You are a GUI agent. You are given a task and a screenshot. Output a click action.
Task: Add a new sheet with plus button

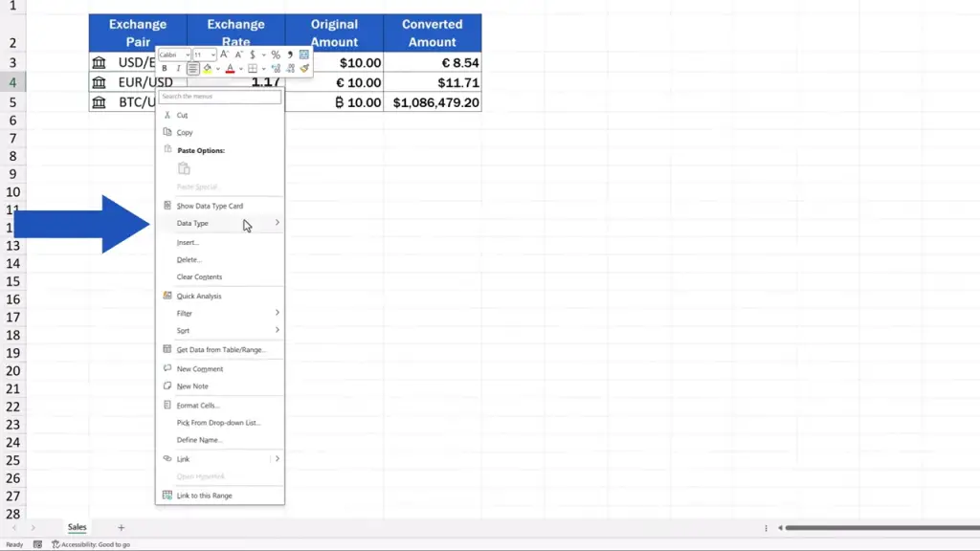121,527
